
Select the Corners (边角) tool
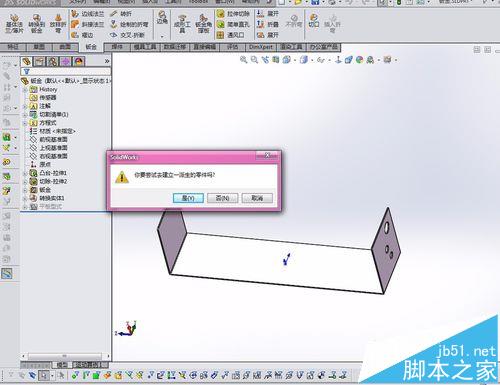tap(162, 17)
